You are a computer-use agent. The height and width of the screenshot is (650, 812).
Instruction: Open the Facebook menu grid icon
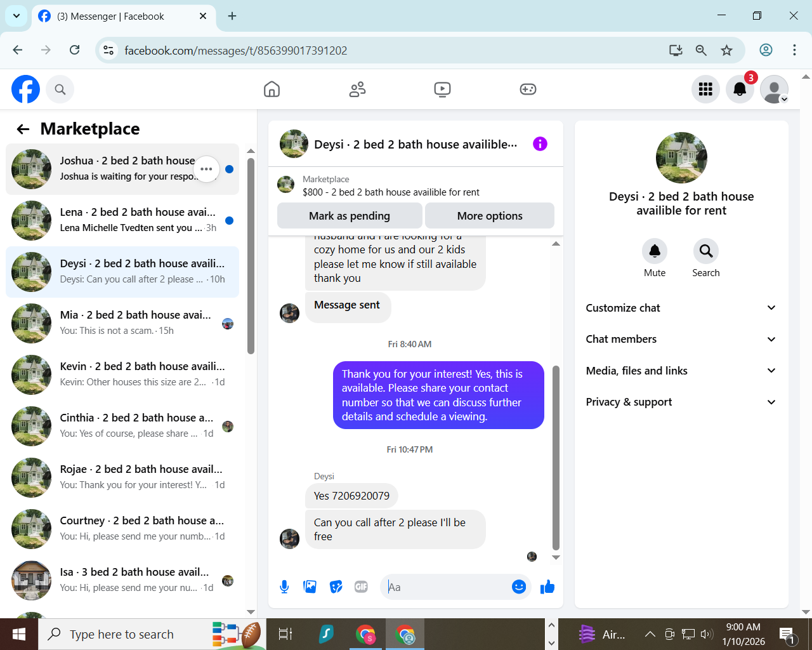tap(705, 90)
